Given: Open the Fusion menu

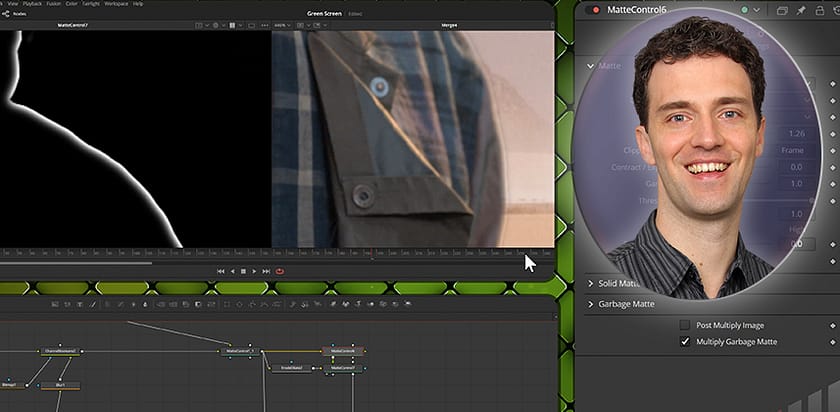Looking at the screenshot, I should (54, 3).
